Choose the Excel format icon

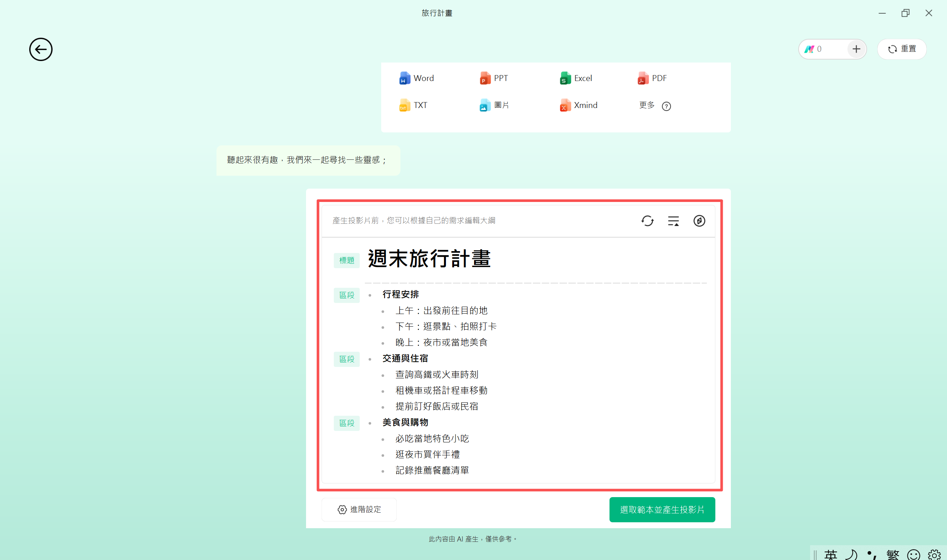[x=565, y=78]
